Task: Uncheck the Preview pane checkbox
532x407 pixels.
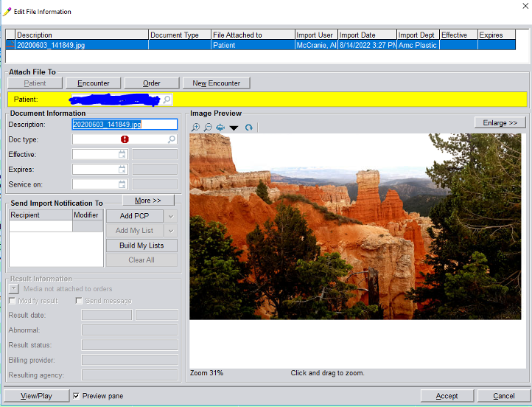Action: tap(77, 396)
